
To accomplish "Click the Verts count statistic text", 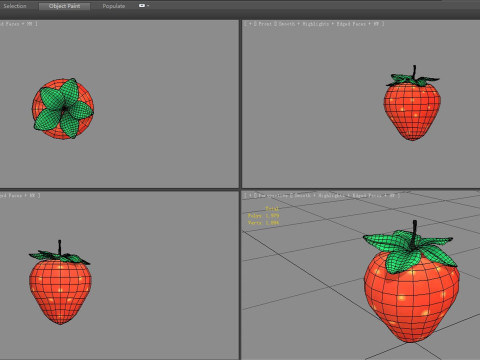I will coord(263,223).
